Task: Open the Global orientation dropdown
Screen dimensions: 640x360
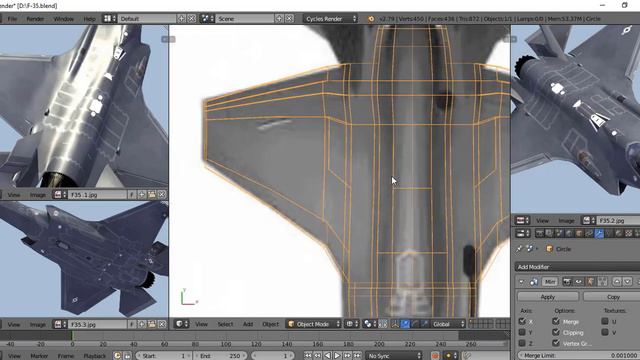Action: (448, 324)
